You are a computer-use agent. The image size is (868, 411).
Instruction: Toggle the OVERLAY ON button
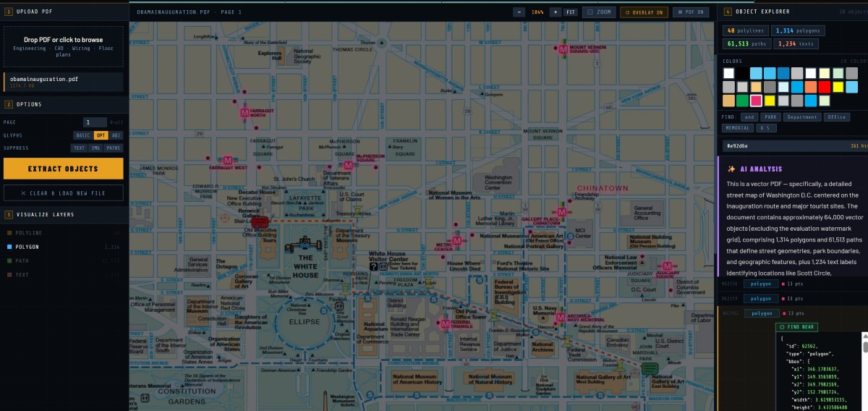pos(643,12)
